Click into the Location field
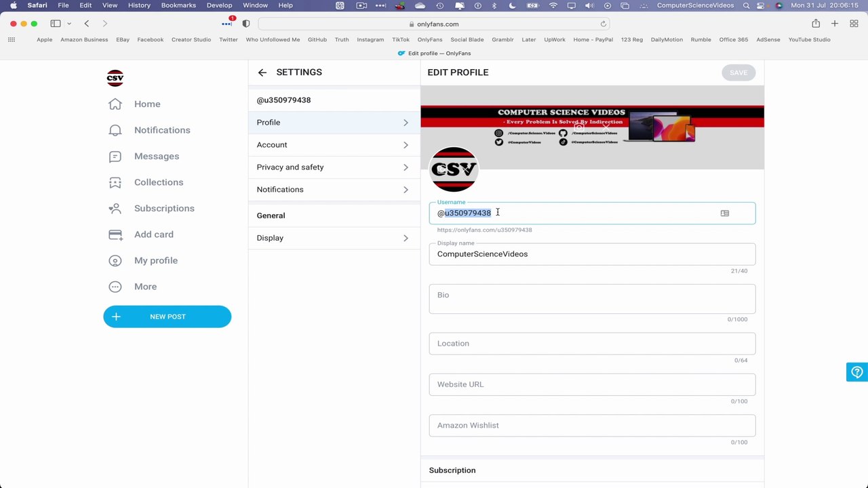Viewport: 868px width, 488px height. (592, 344)
